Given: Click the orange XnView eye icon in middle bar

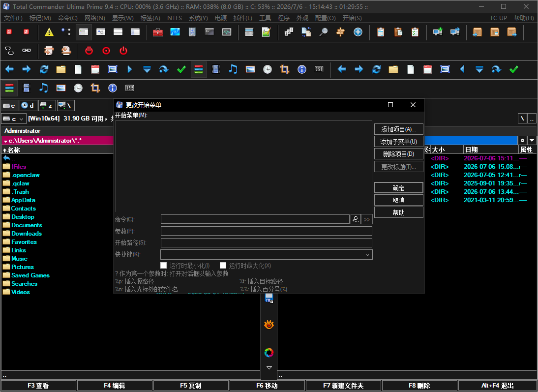Looking at the screenshot, I should 269,325.
